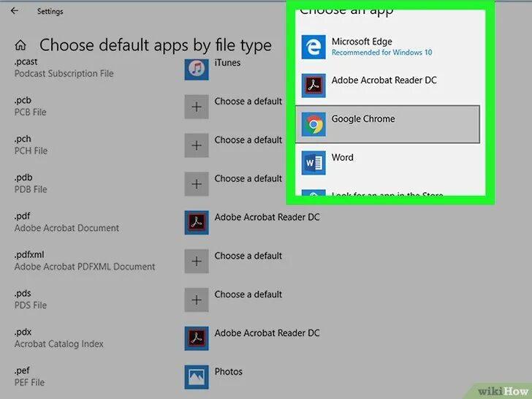This screenshot has width=532, height=399.
Task: Click the Microsoft Edge icon in popup
Action: click(313, 47)
